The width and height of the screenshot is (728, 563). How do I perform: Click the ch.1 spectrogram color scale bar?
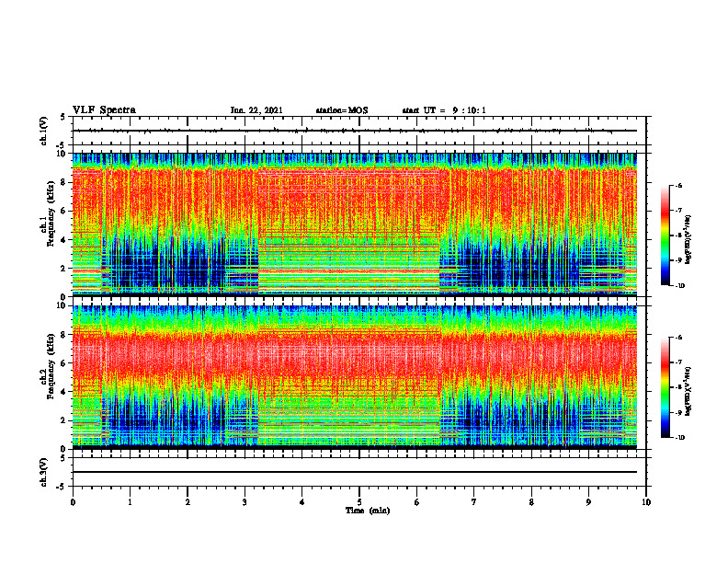(665, 236)
